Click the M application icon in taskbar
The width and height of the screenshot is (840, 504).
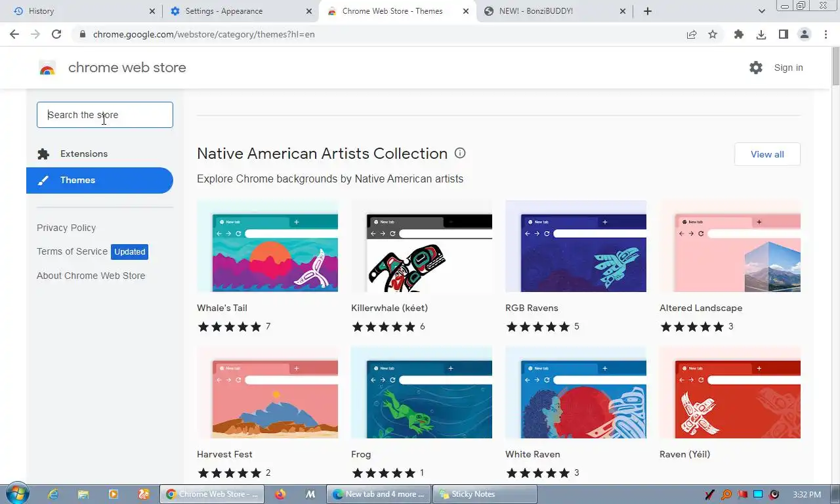click(310, 494)
